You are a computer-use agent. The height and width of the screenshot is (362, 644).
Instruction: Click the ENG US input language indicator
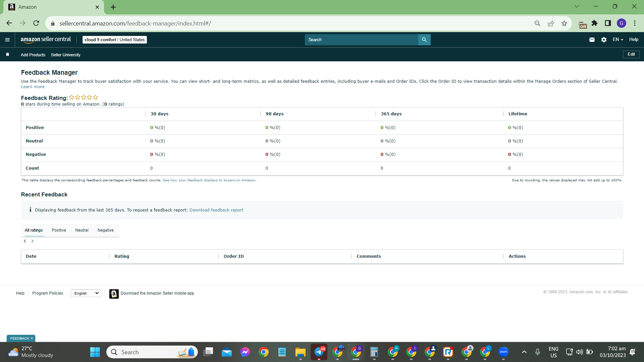553,352
